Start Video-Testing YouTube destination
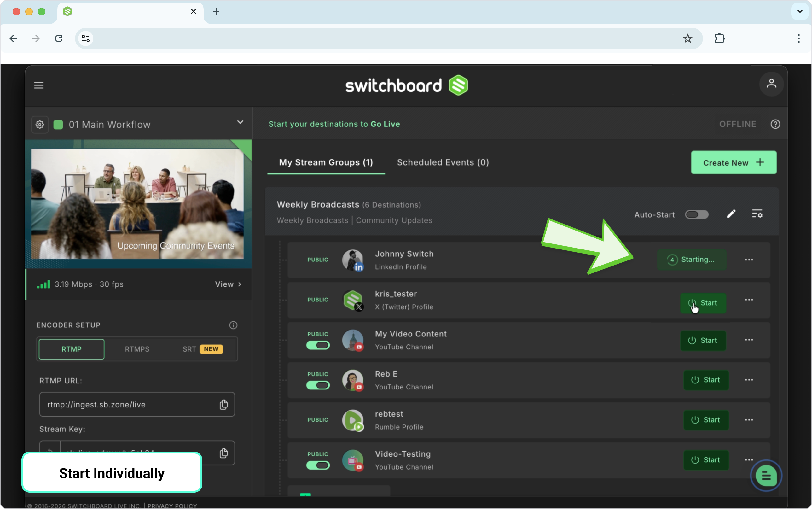Image resolution: width=812 pixels, height=509 pixels. (706, 460)
